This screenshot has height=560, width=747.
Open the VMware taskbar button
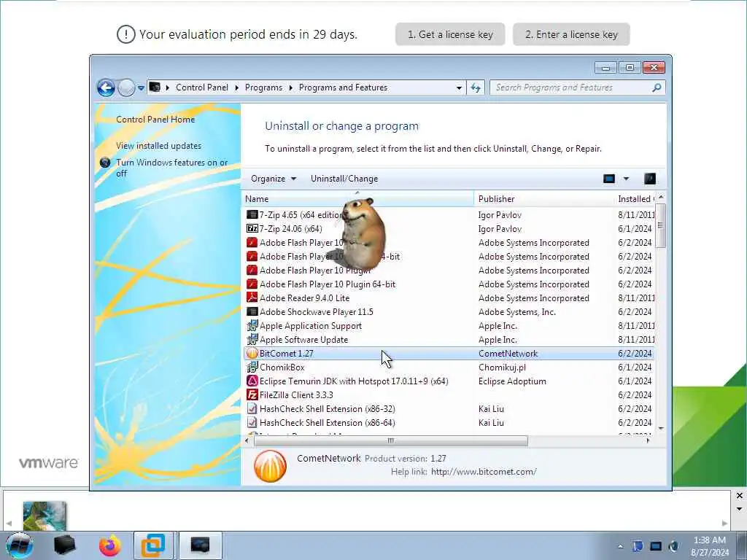(153, 545)
